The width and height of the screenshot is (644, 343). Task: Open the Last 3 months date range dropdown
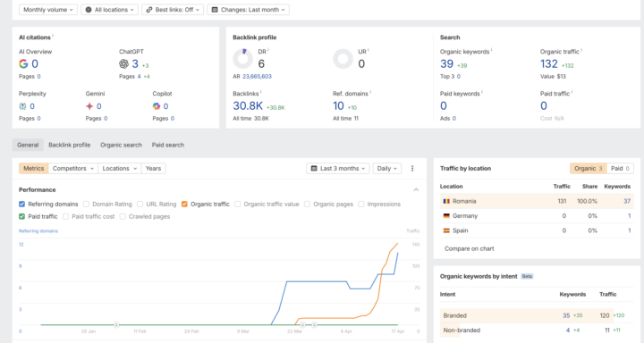pyautogui.click(x=337, y=168)
